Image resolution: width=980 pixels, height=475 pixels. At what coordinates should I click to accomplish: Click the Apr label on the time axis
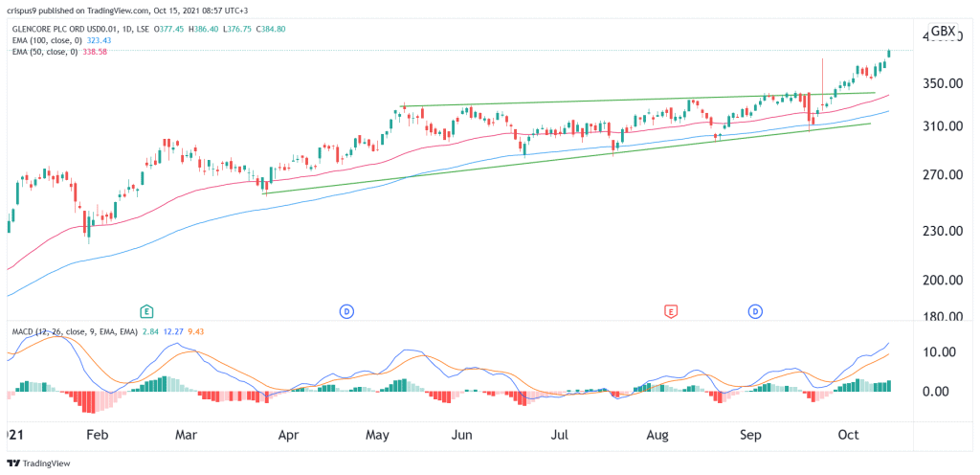[x=287, y=435]
